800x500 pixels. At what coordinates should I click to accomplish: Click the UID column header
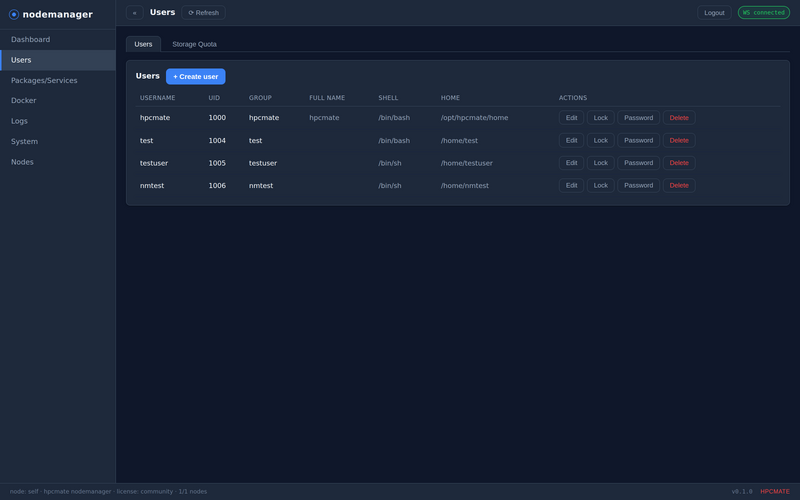coord(214,98)
